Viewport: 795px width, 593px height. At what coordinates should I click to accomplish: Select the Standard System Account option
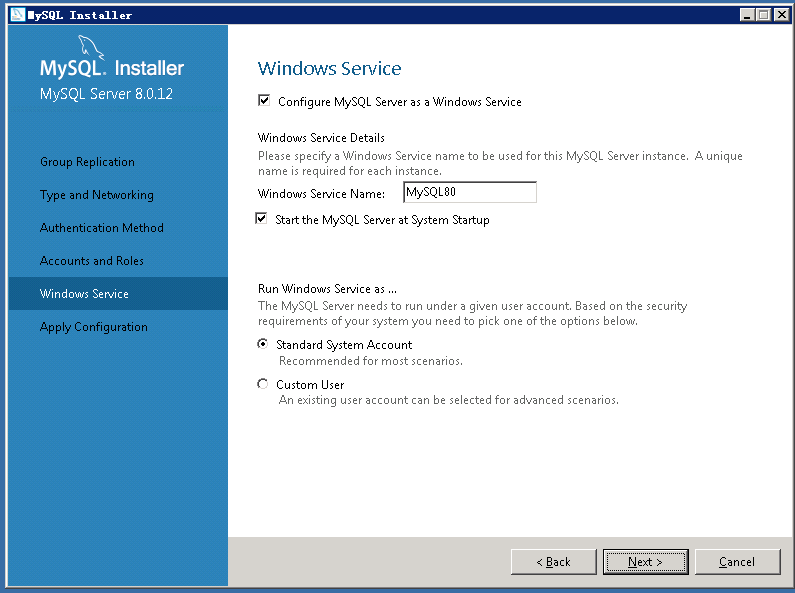click(x=263, y=344)
